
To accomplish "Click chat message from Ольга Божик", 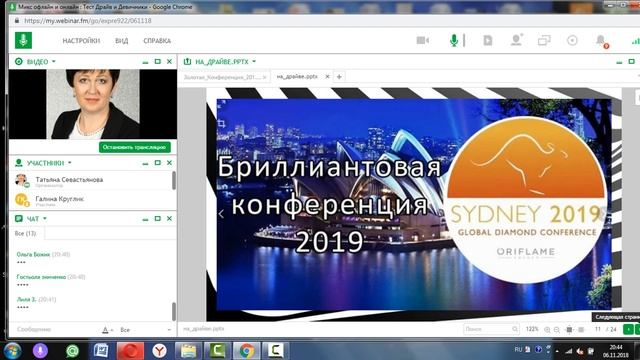I will pos(43,258).
